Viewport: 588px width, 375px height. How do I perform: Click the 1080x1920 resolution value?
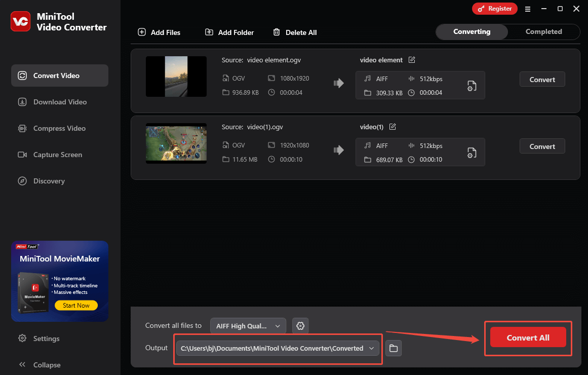pyautogui.click(x=294, y=79)
